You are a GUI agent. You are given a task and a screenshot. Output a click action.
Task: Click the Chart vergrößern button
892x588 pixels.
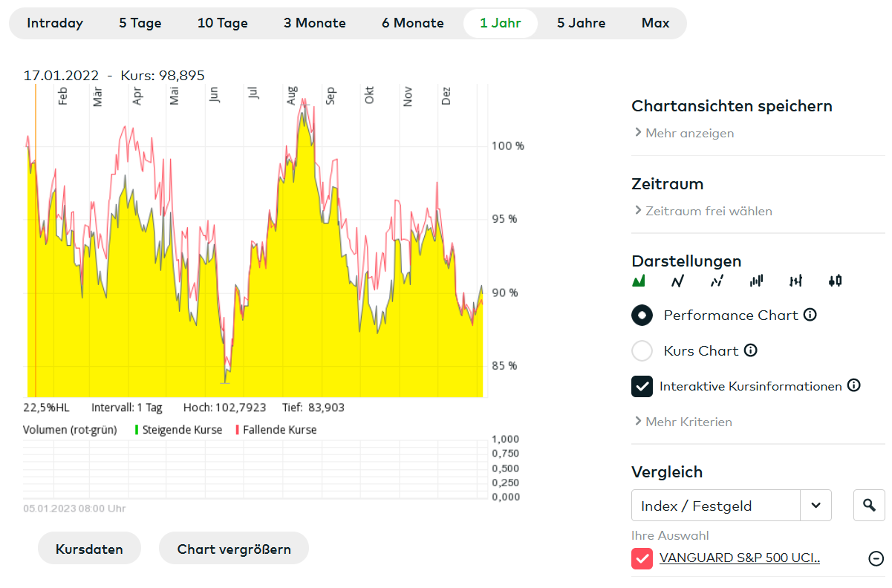(234, 549)
